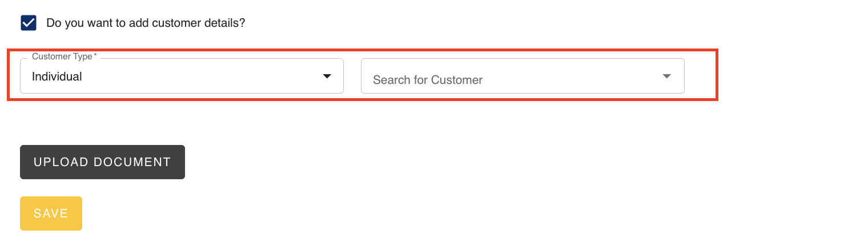Screen dimensions: 868x250
Task: Click the SAVE text on the yellow button
Action: [51, 213]
